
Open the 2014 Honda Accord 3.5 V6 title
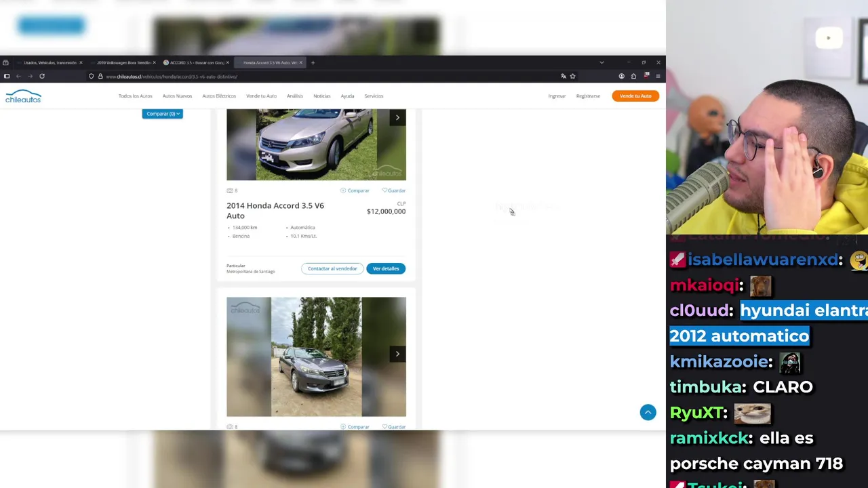(275, 210)
